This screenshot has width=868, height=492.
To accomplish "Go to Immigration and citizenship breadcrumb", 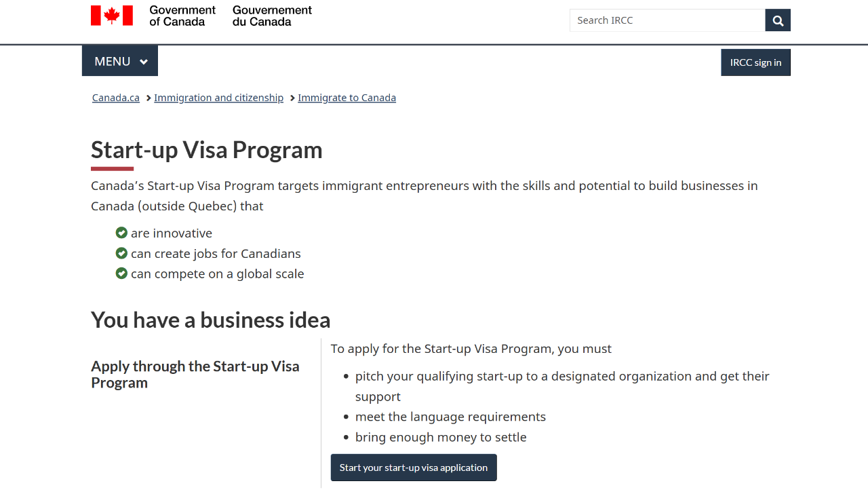I will [218, 98].
